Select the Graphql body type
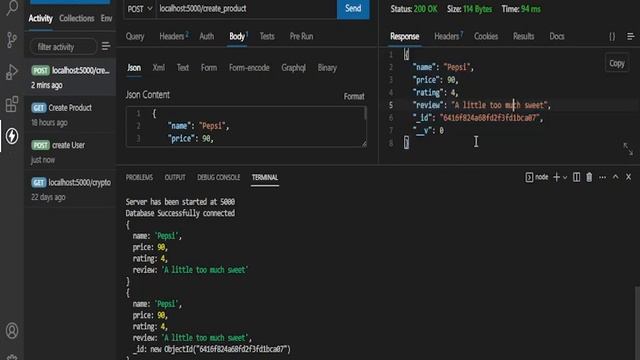640x360 pixels. click(x=293, y=68)
